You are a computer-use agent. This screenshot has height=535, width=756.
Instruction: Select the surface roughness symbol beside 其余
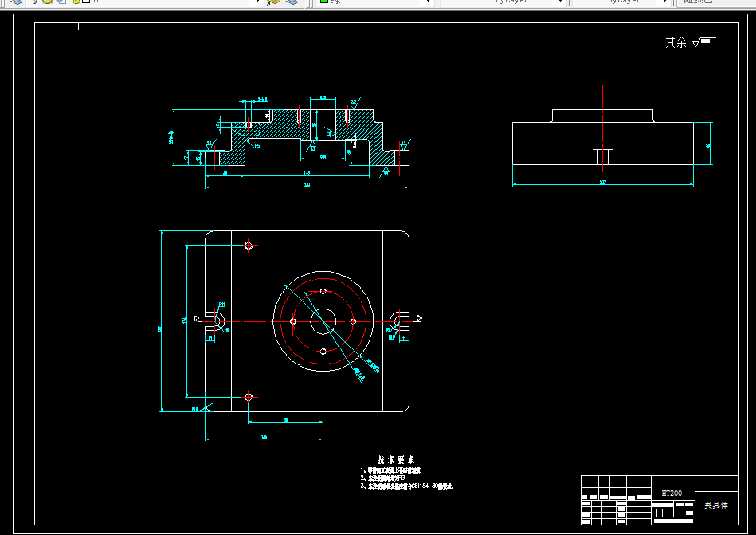pos(704,42)
